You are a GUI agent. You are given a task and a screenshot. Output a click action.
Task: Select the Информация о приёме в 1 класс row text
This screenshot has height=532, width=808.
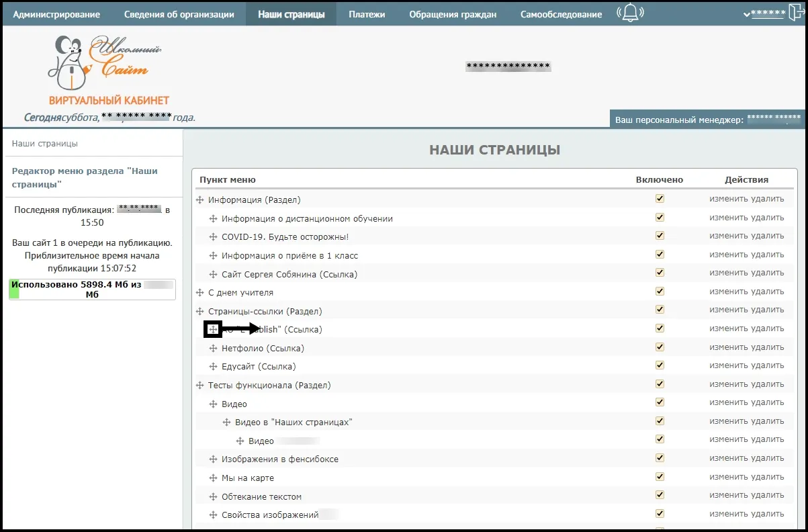coord(289,256)
